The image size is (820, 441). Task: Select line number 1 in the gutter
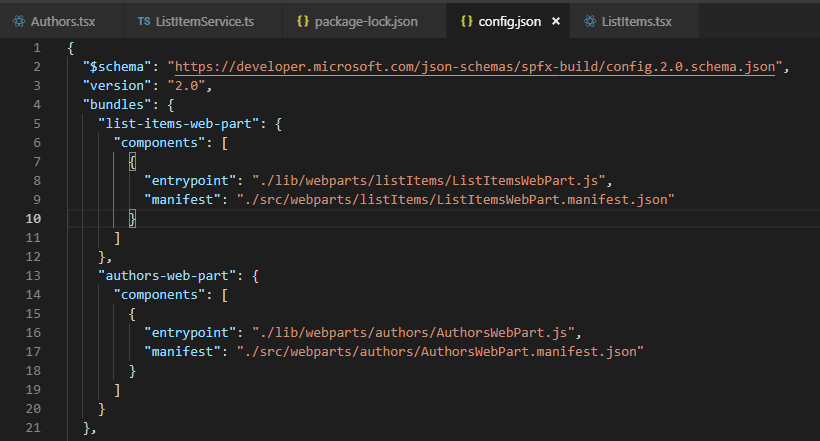[37, 48]
